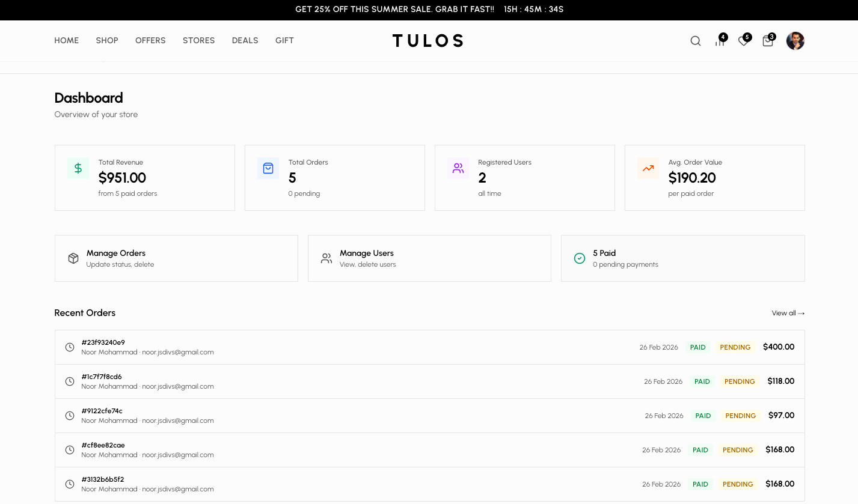Open the DEALS menu item
858x504 pixels.
pyautogui.click(x=245, y=40)
